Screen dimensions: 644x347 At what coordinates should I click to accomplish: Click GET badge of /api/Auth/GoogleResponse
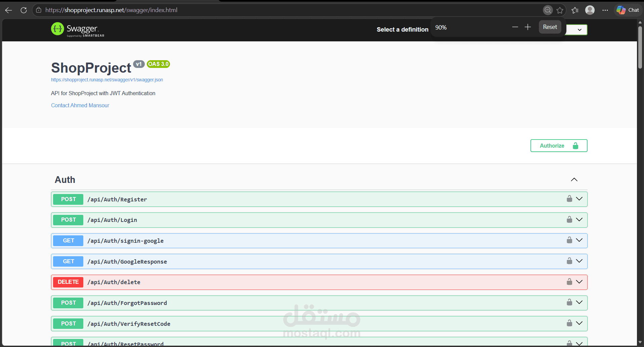point(68,262)
